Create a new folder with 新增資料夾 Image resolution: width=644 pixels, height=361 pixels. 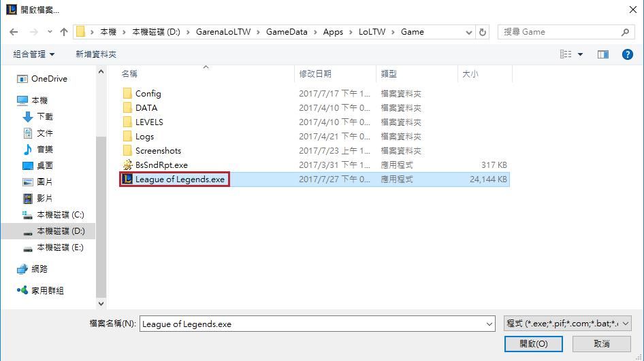click(96, 54)
